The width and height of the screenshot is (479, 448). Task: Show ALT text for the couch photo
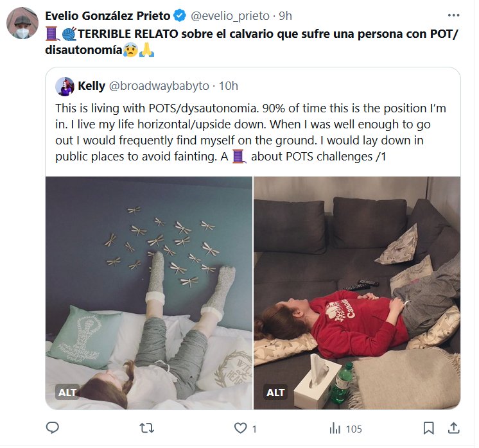click(x=275, y=392)
